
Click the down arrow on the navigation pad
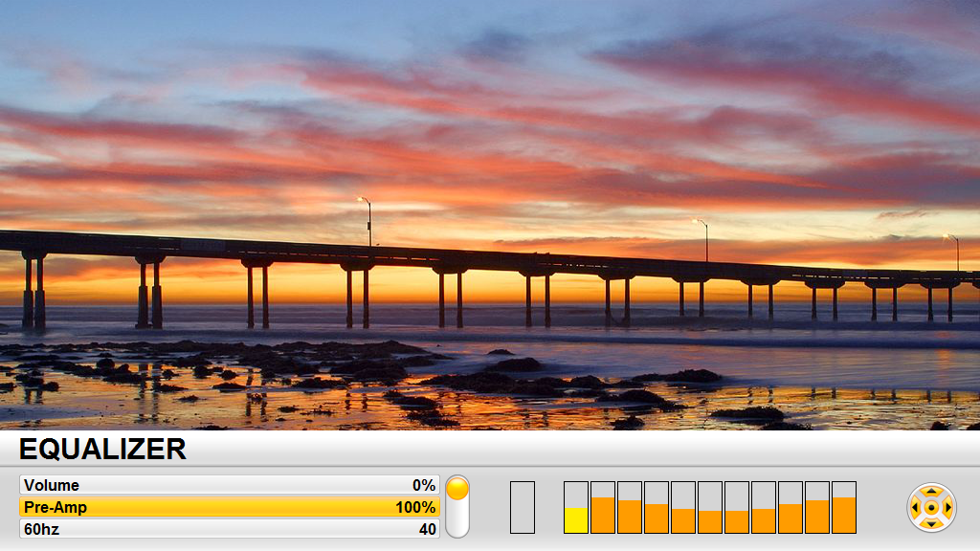point(931,523)
